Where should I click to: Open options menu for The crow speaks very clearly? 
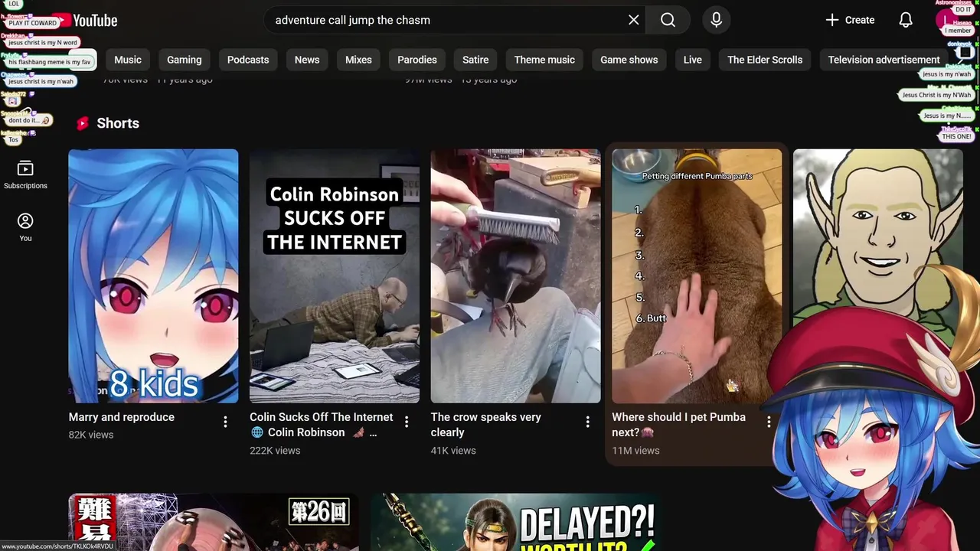588,422
